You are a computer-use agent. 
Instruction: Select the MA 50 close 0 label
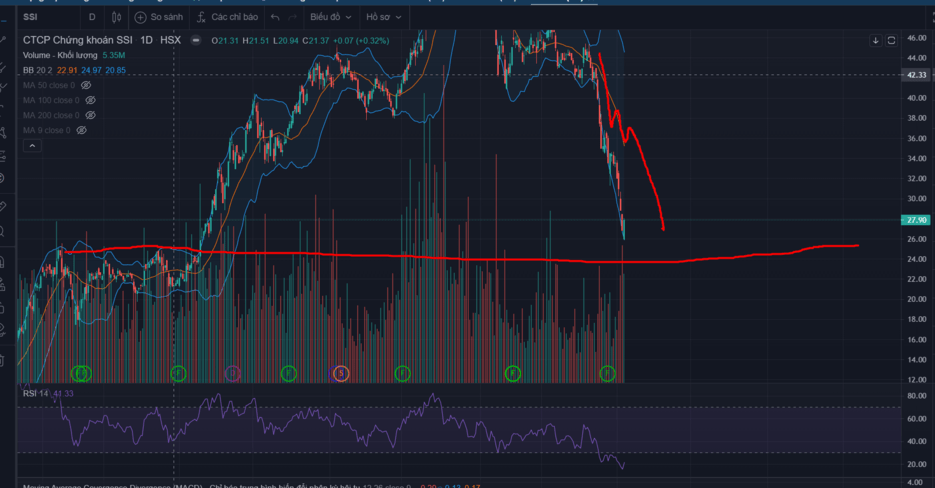pyautogui.click(x=49, y=85)
